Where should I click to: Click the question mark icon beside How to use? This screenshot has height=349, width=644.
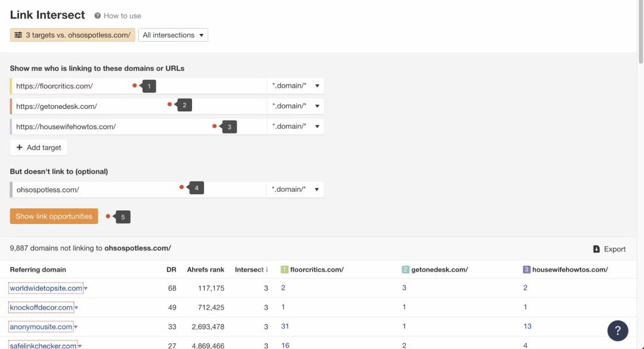pyautogui.click(x=97, y=15)
